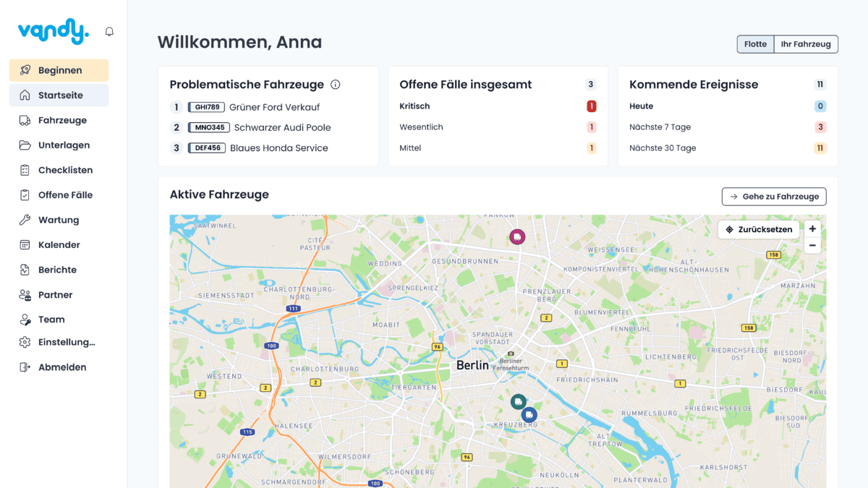Click the info icon beside Problematische Fahrzeuge
Screen dimensions: 868x488
click(335, 85)
